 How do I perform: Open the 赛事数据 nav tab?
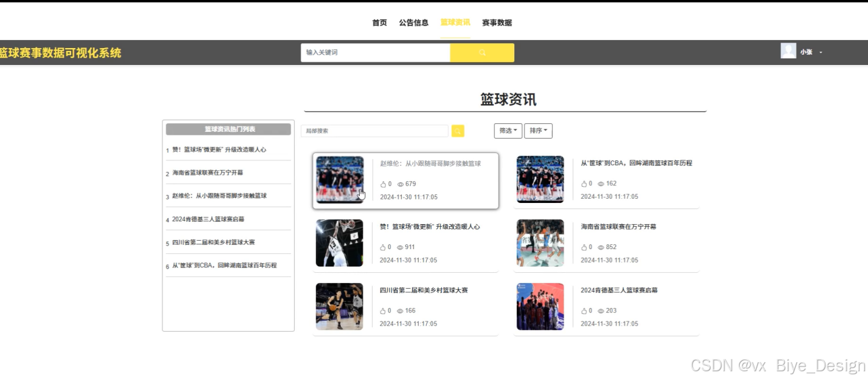point(497,22)
